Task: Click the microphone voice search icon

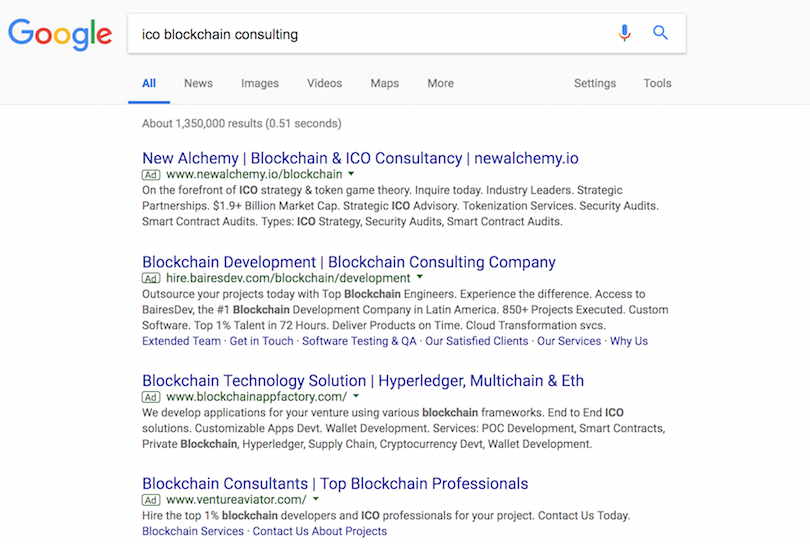Action: pyautogui.click(x=625, y=33)
